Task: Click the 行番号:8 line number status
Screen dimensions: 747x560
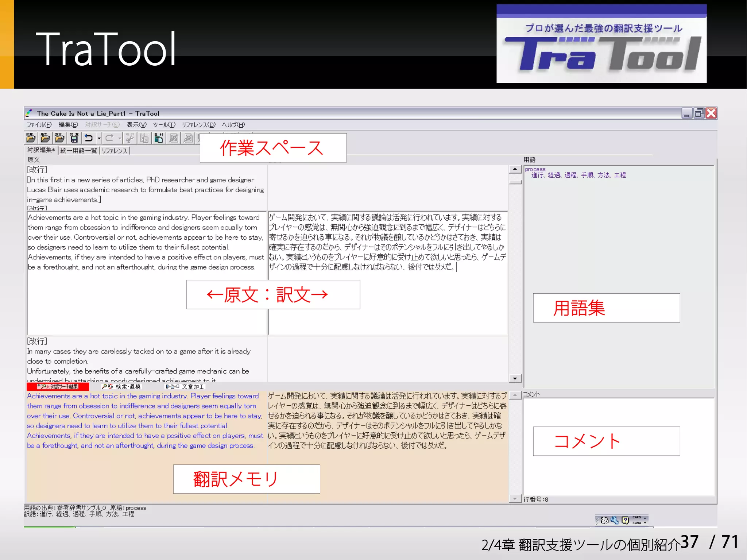Action: [x=536, y=499]
